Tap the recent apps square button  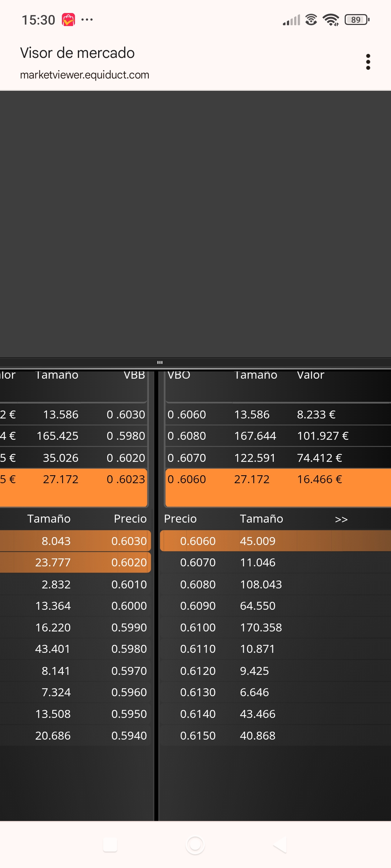click(110, 845)
